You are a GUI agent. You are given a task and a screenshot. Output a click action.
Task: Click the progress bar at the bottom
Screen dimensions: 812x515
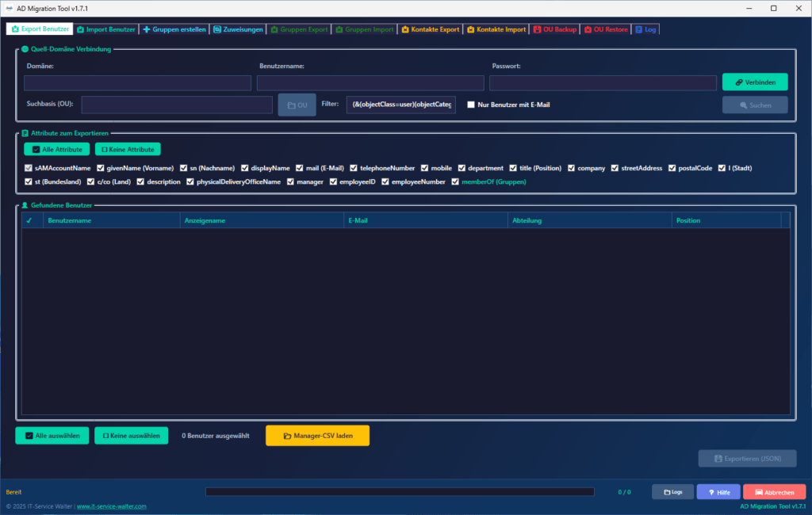[399, 491]
